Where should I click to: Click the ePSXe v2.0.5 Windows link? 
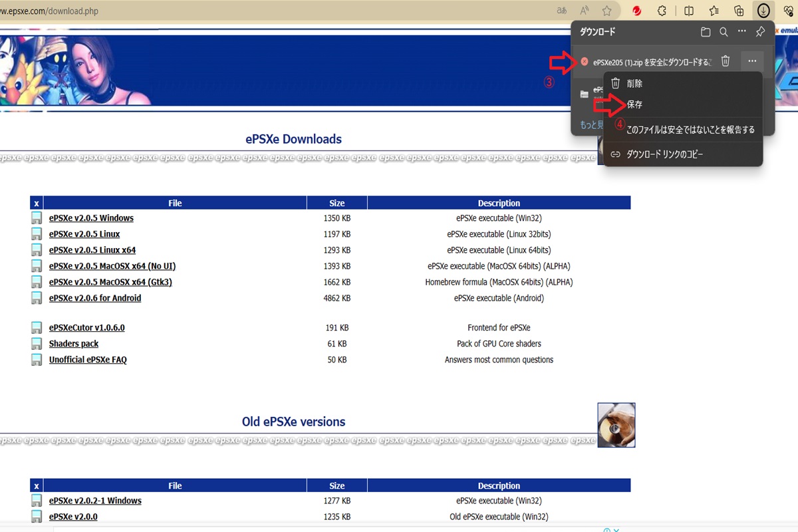pyautogui.click(x=91, y=218)
